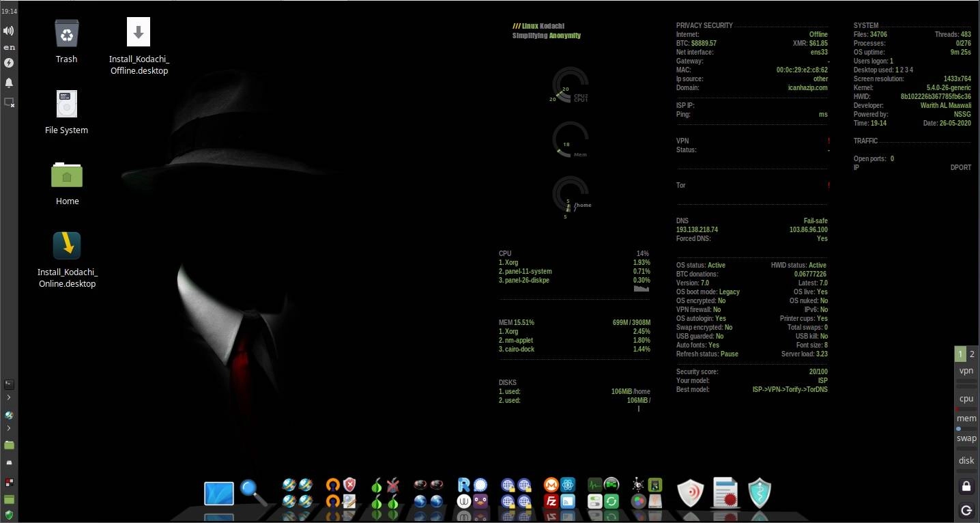980x523 pixels.
Task: Click the swap label in the right panel
Action: tap(966, 438)
